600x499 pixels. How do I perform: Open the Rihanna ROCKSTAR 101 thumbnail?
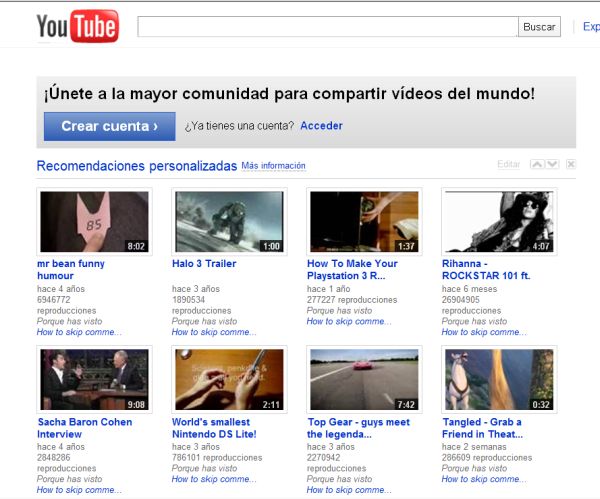(499, 222)
